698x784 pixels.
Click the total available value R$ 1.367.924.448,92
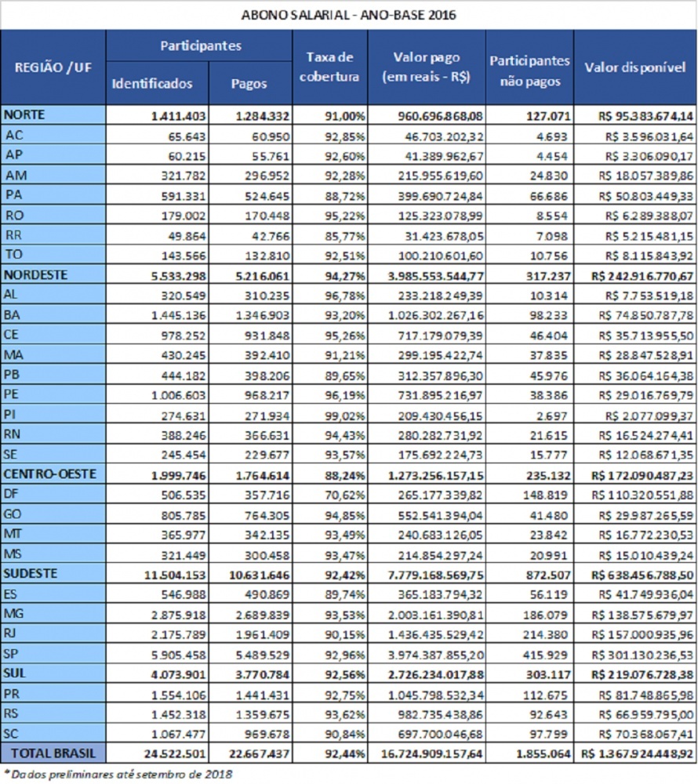pyautogui.click(x=638, y=754)
